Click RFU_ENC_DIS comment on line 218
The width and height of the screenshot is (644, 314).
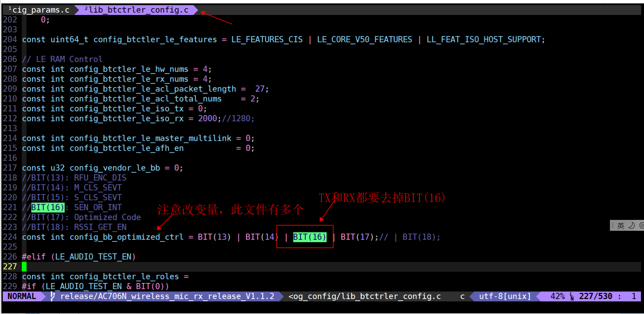pyautogui.click(x=100, y=178)
